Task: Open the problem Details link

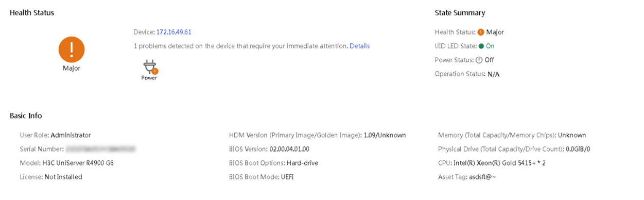Action: click(x=359, y=46)
